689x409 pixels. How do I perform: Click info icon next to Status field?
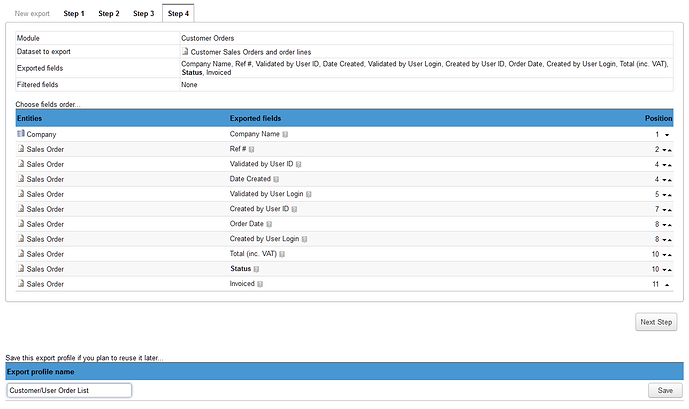pyautogui.click(x=256, y=269)
